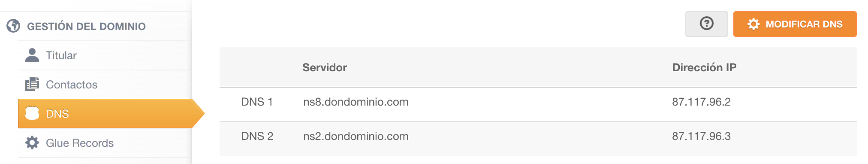Image resolution: width=868 pixels, height=164 pixels.
Task: Click the gear icon in Modificar DNS button
Action: coord(753,24)
